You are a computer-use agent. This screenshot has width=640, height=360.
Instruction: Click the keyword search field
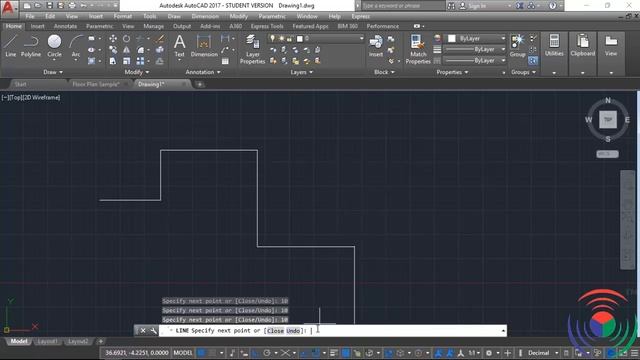tap(403, 6)
